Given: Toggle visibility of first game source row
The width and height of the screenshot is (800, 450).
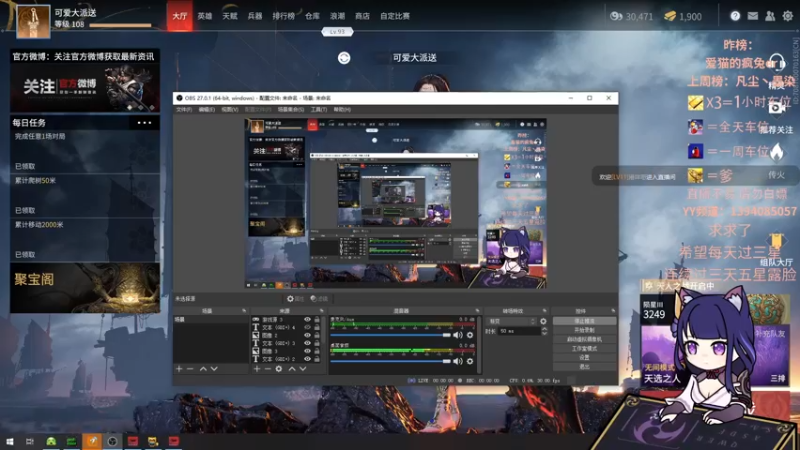Looking at the screenshot, I should click(x=307, y=319).
